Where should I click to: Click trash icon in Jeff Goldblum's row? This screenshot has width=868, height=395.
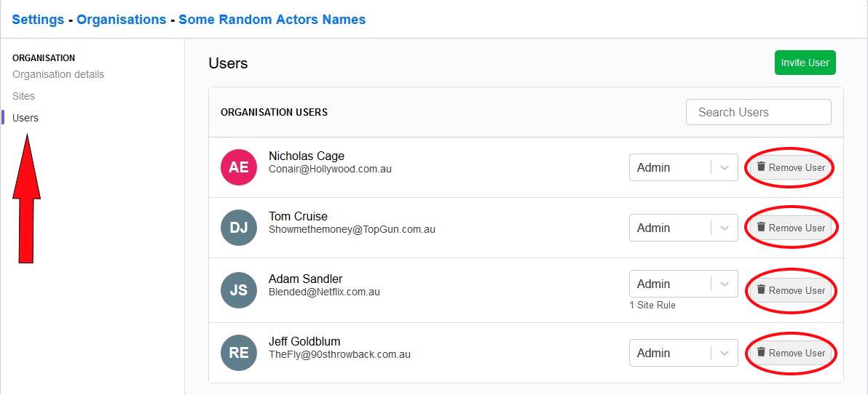tap(761, 352)
